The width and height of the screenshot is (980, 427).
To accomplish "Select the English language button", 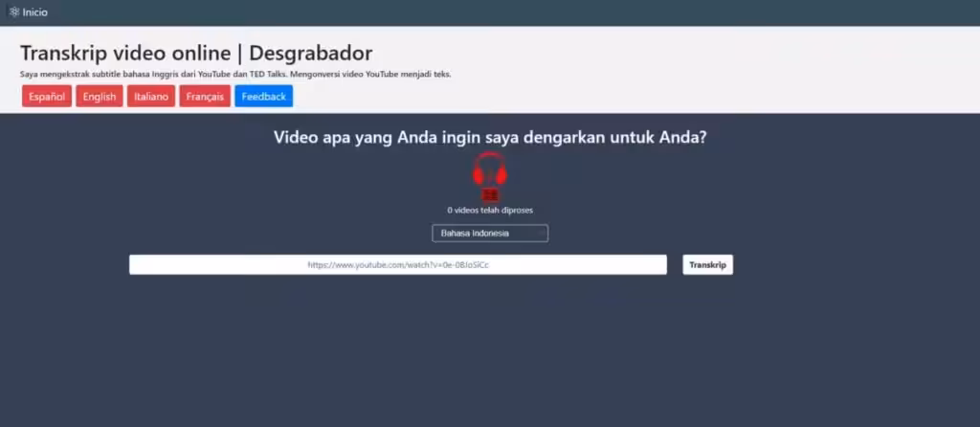I will (100, 97).
